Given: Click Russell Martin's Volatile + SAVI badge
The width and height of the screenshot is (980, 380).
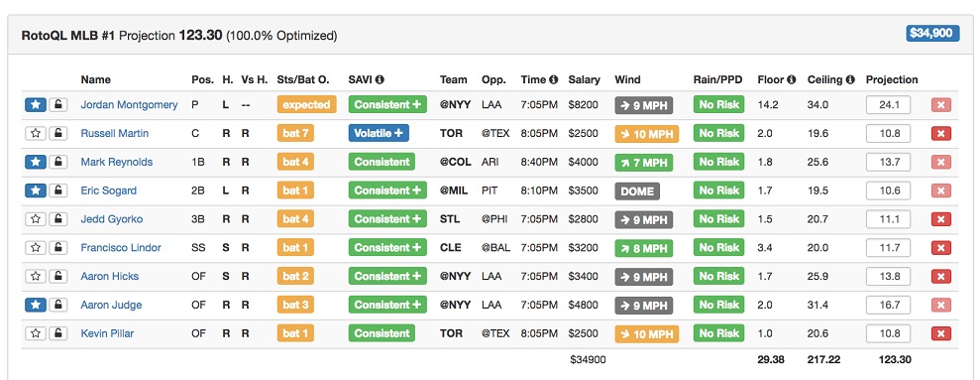Looking at the screenshot, I should click(x=379, y=133).
